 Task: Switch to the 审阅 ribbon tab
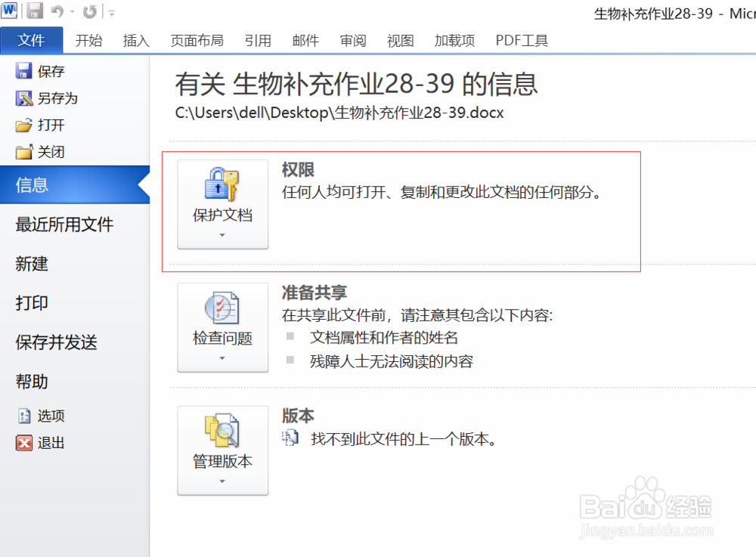(352, 40)
